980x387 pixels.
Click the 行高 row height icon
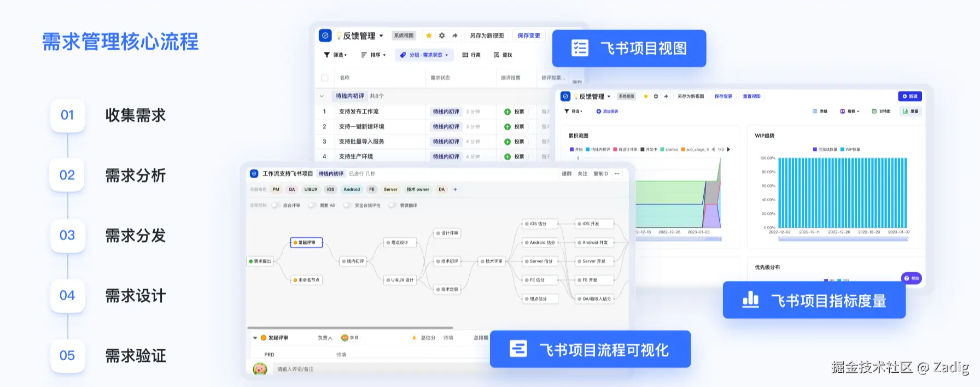[465, 55]
